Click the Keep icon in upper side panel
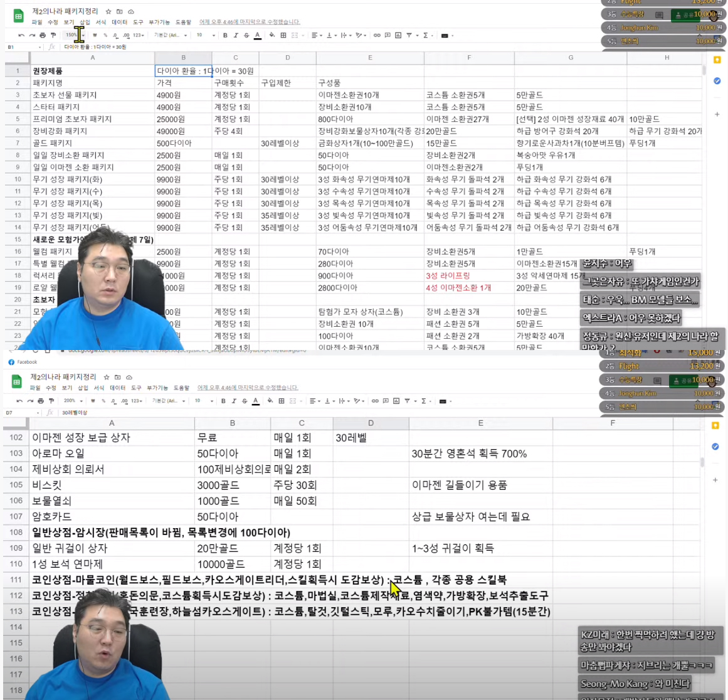This screenshot has height=700, width=728. click(x=717, y=60)
